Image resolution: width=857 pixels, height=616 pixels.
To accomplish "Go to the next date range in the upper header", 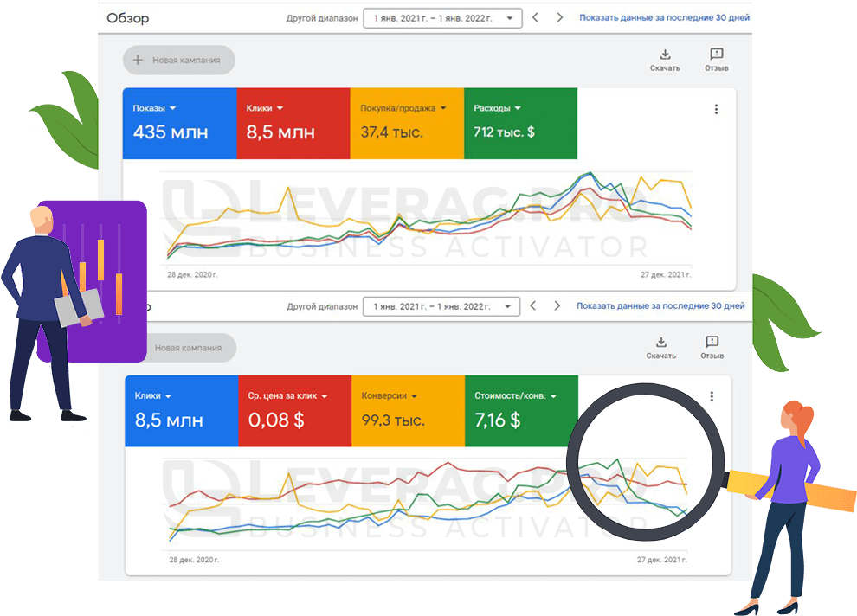I will 559,17.
